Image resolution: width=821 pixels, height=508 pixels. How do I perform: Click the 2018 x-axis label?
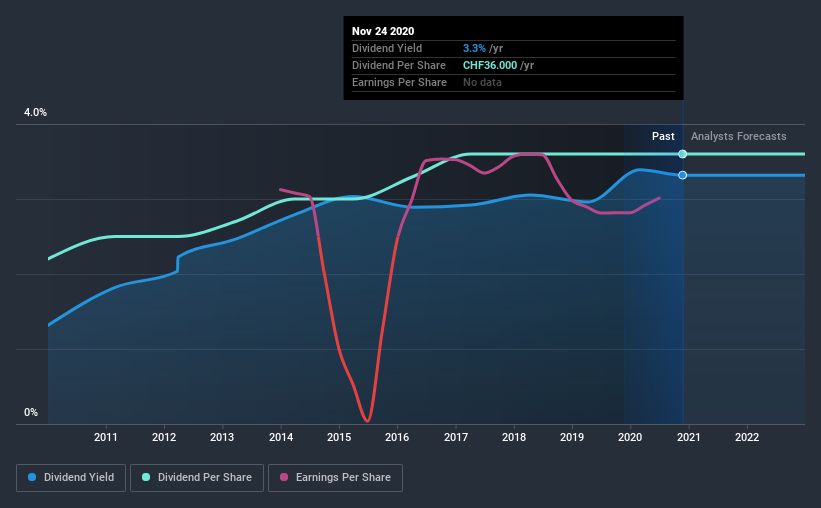point(514,437)
